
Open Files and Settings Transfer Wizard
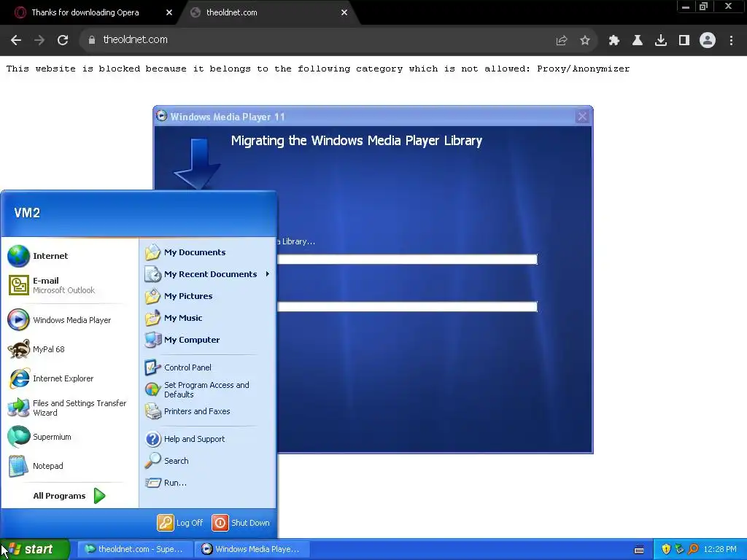[69, 408]
